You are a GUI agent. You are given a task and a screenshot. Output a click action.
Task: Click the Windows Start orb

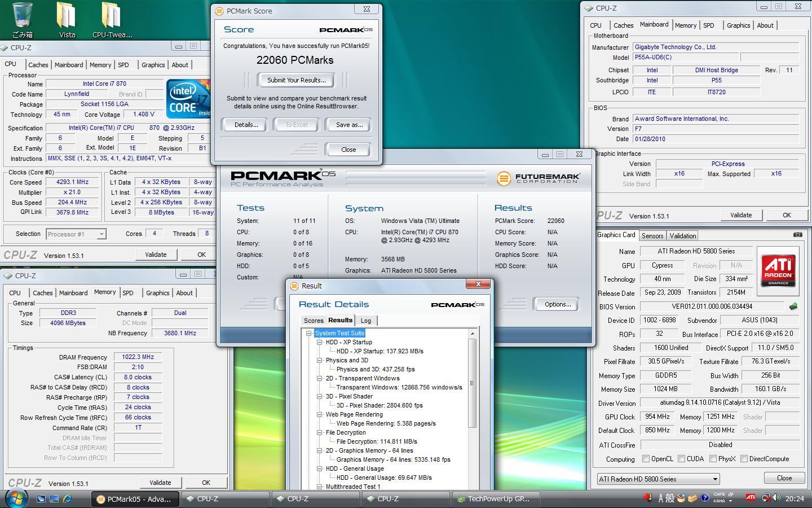(16, 498)
